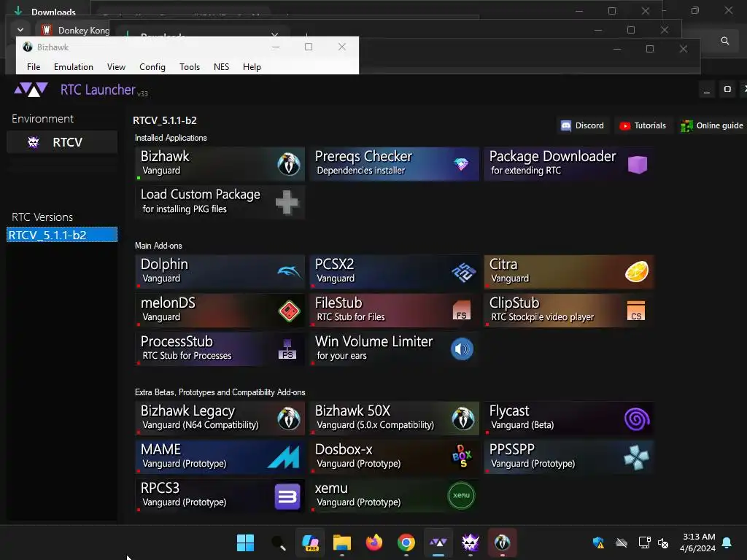Select the RTCV environment entry
747x560 pixels.
coord(62,142)
